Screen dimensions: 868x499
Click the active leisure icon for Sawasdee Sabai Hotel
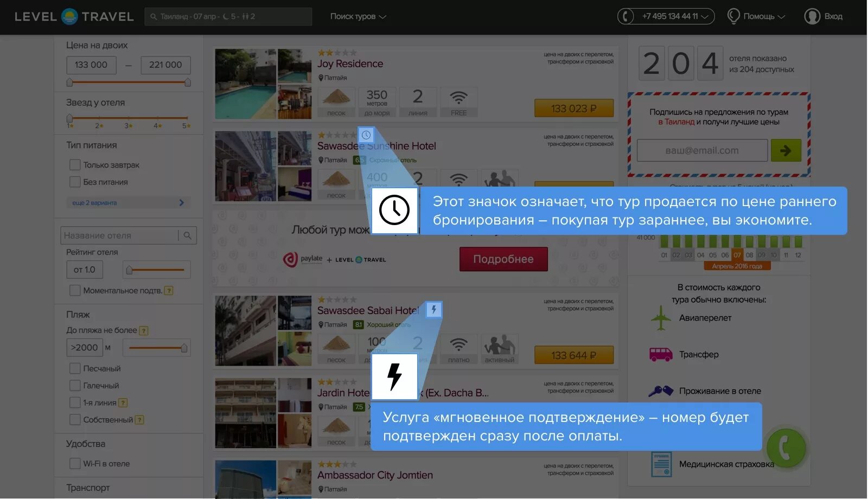(x=500, y=349)
